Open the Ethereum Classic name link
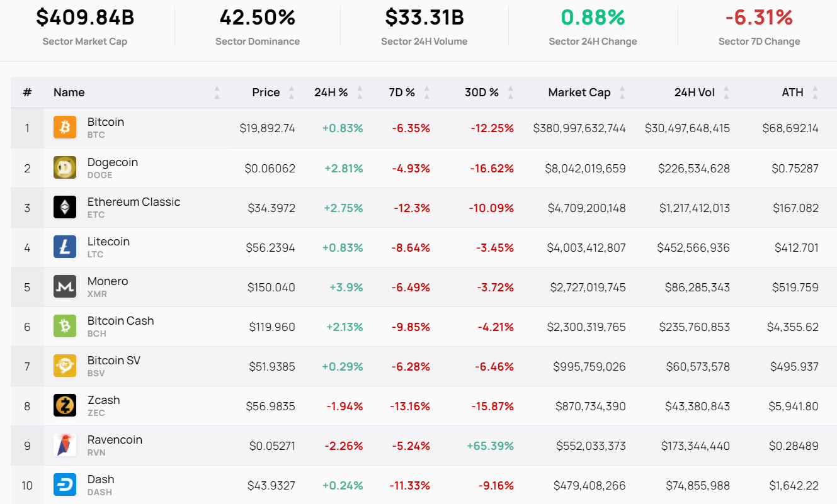The image size is (837, 504). tap(134, 202)
